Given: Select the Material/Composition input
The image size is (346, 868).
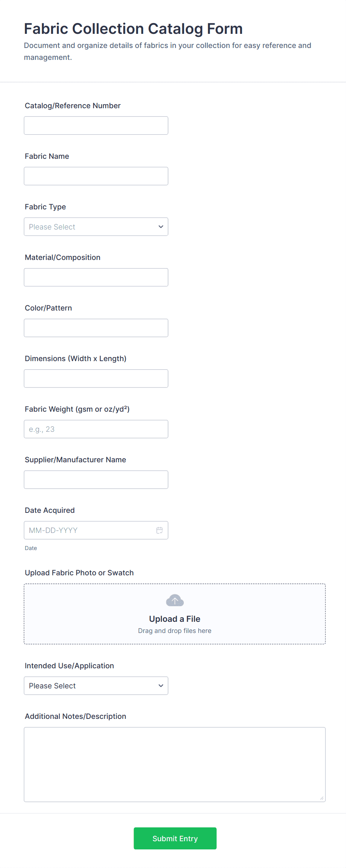Looking at the screenshot, I should [96, 277].
